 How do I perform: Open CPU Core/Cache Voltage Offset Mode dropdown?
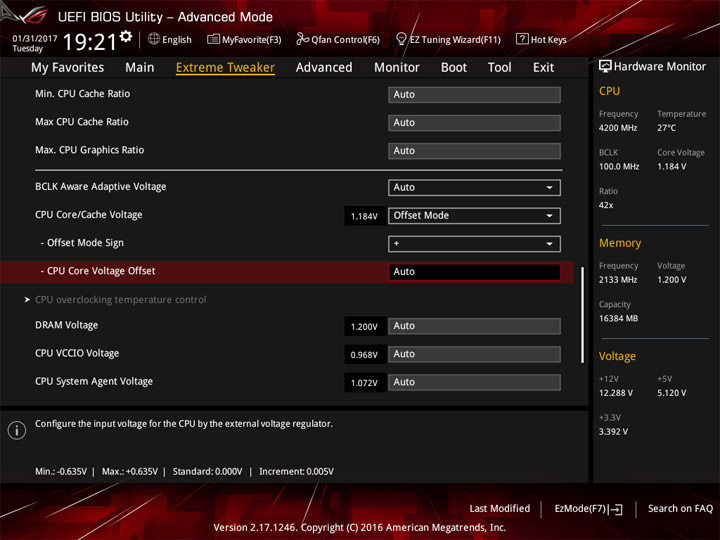tap(474, 215)
